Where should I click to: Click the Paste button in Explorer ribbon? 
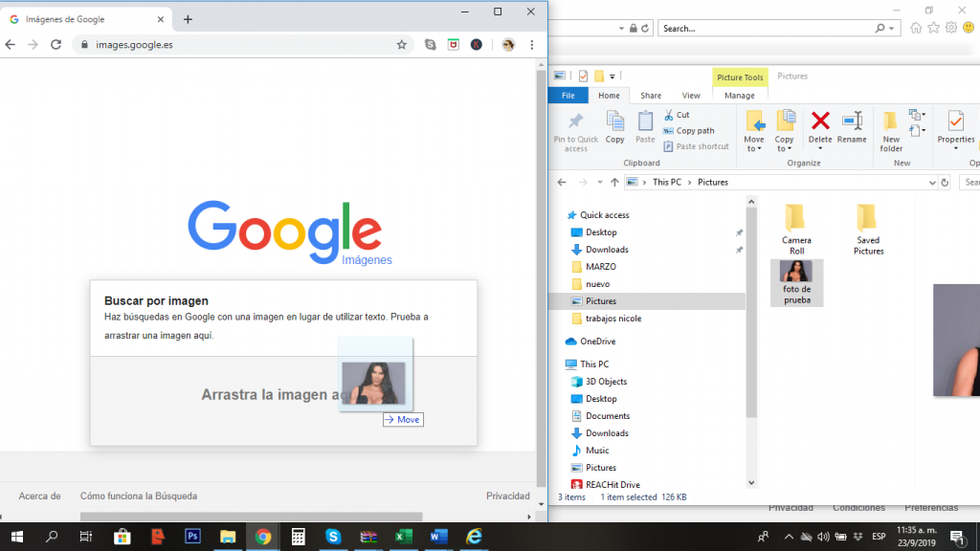coord(645,127)
